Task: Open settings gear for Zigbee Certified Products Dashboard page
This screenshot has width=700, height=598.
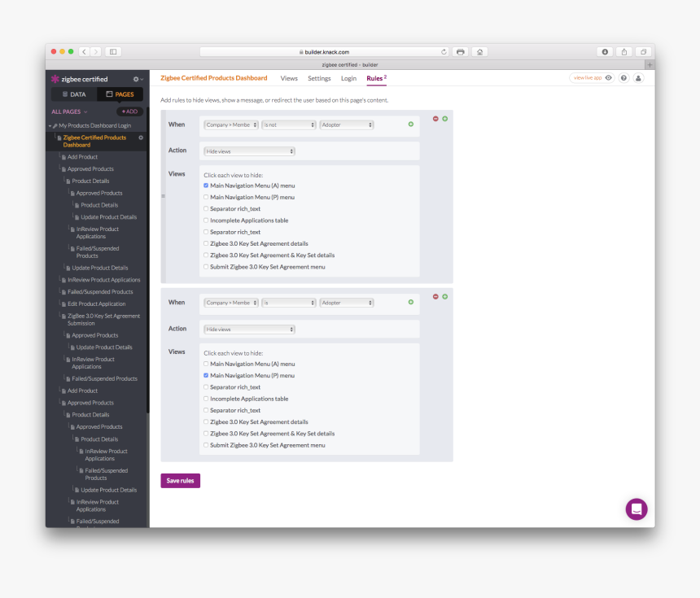Action: click(141, 137)
